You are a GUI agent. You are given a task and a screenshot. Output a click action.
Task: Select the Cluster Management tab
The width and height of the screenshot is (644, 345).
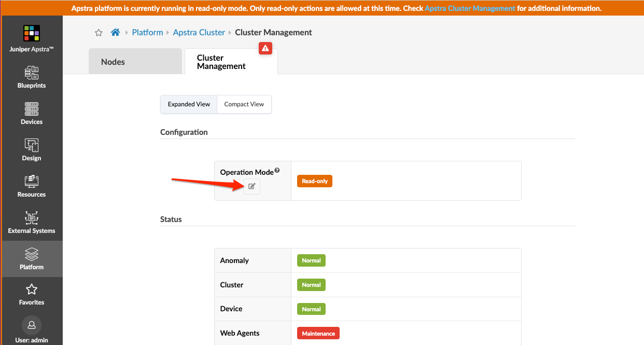coord(231,62)
